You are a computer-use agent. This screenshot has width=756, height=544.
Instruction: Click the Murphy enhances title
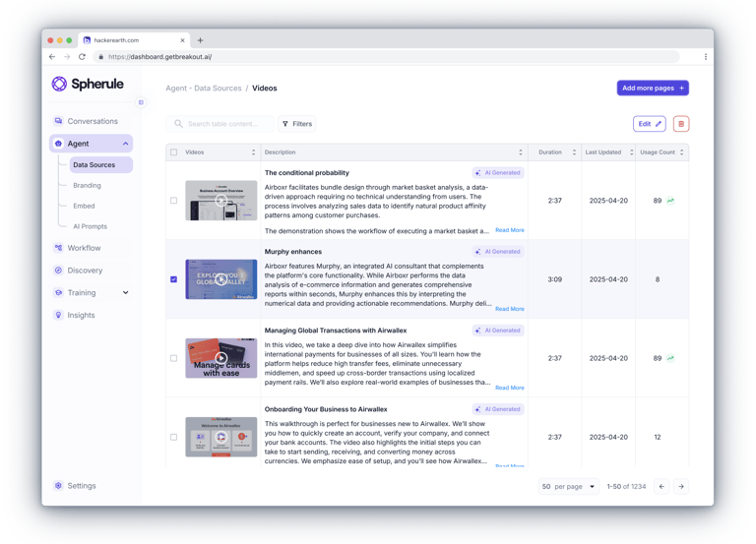293,252
